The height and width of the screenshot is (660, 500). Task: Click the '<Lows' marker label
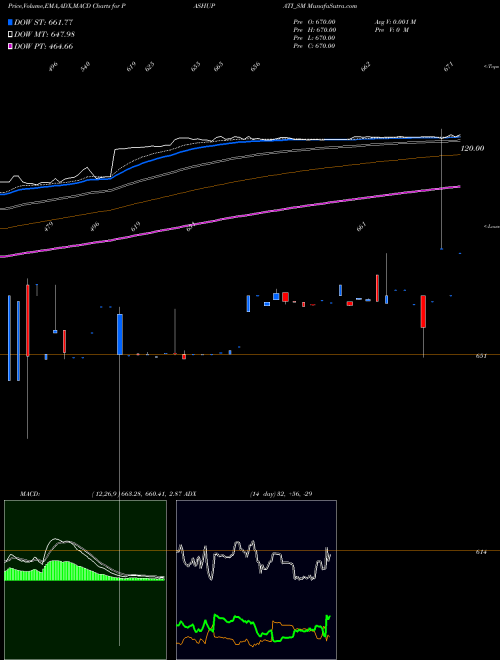pyautogui.click(x=491, y=226)
